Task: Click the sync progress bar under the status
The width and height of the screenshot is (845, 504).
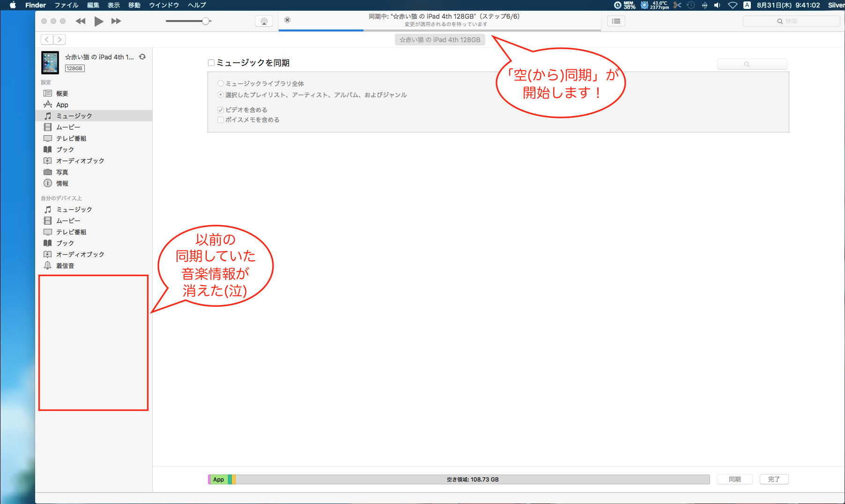Action: point(440,30)
